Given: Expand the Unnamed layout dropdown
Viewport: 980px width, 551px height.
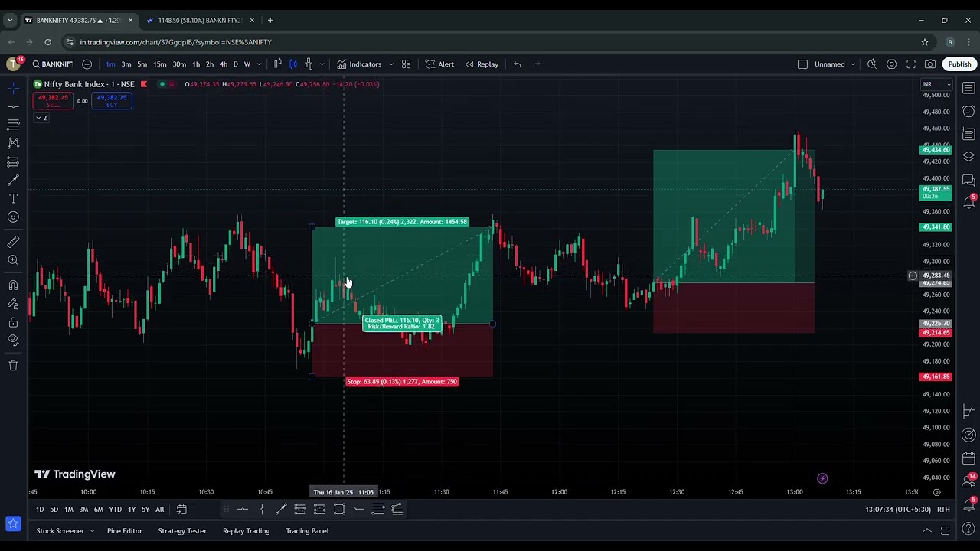Looking at the screenshot, I should pyautogui.click(x=852, y=64).
